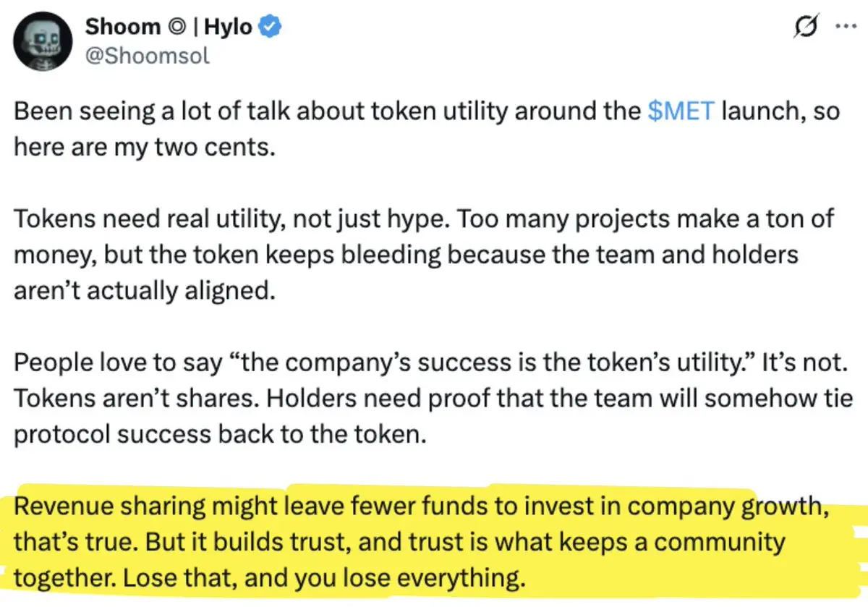This screenshot has height=607, width=868.
Task: Click highlighted "But it builds trust" line
Action: tap(399, 542)
